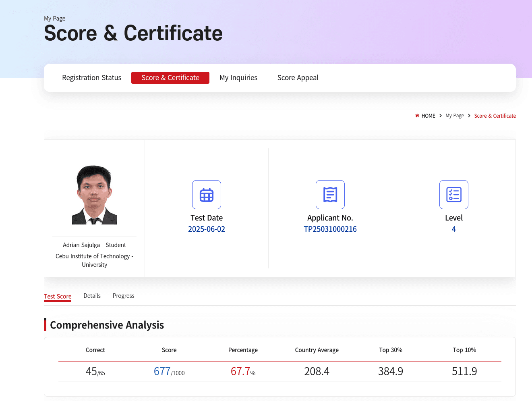Click the calendar Test Date icon
Screen dimensions: 532x401
point(206,195)
